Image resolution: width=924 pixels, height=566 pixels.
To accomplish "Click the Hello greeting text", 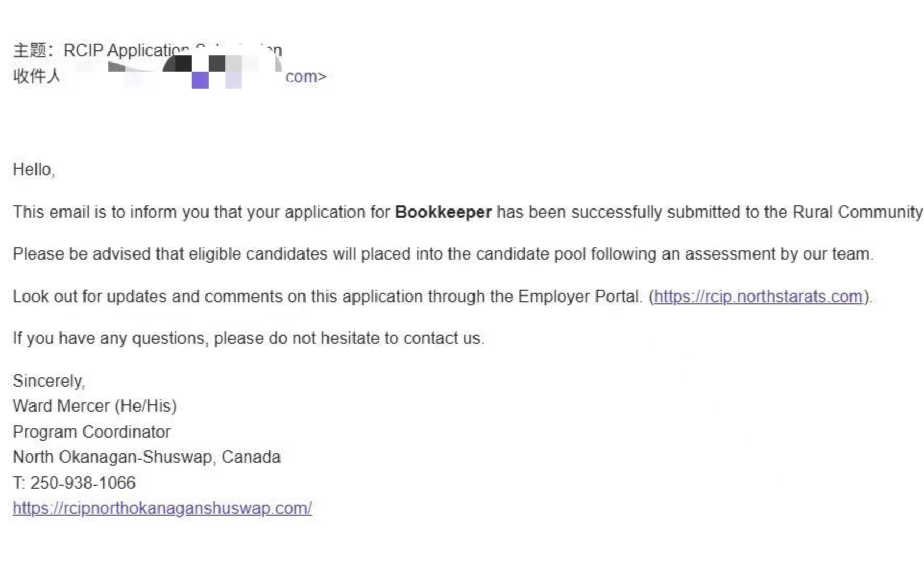I will point(34,169).
